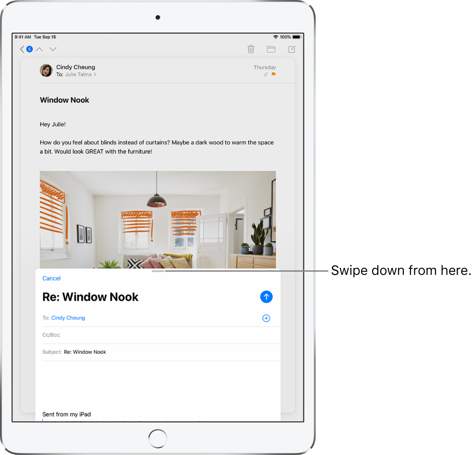Screen dimensions: 476x455
Task: Cancel the draft reply
Action: 51,278
